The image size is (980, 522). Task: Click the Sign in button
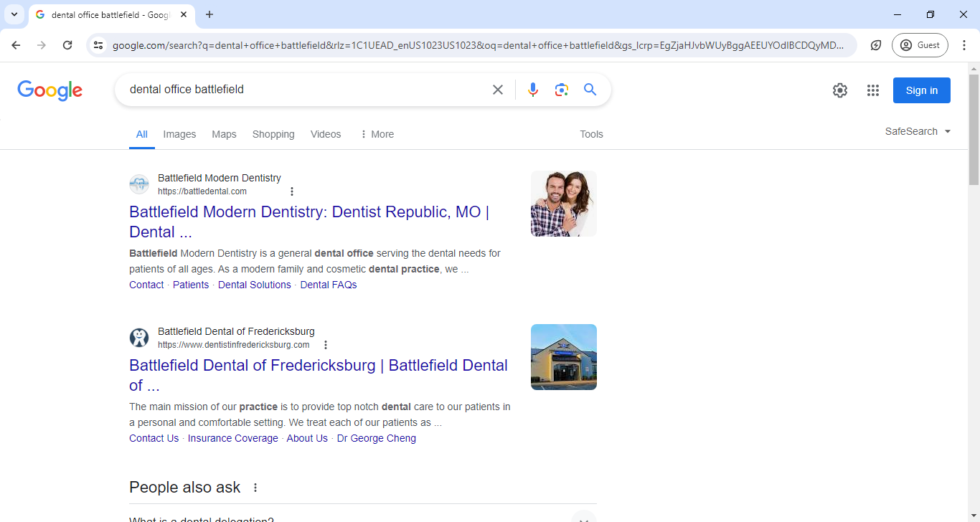(921, 90)
